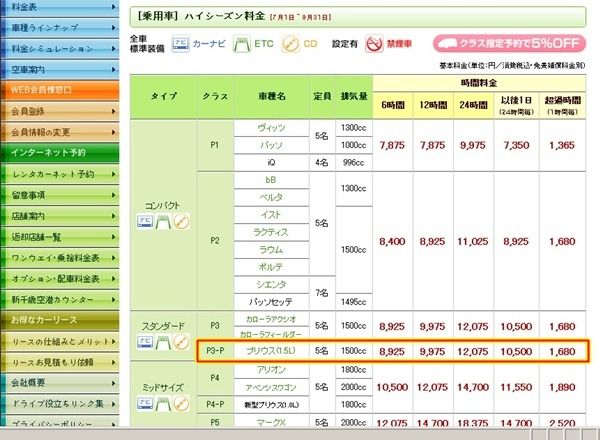Screen dimensions: 600x440
Task: Click the 超過時間 column header
Action: [562, 105]
